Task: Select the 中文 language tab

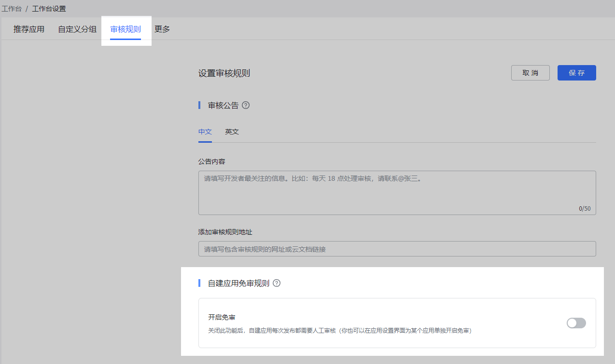Action: (x=205, y=132)
